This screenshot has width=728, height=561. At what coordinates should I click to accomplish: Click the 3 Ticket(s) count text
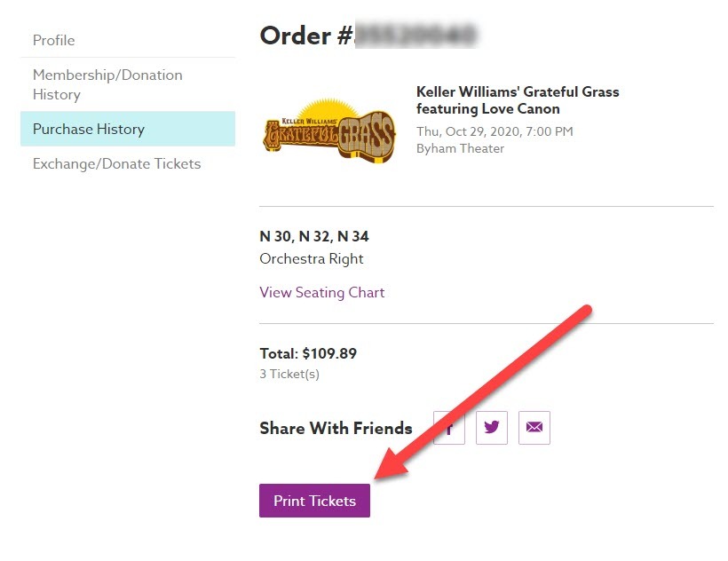pyautogui.click(x=289, y=374)
